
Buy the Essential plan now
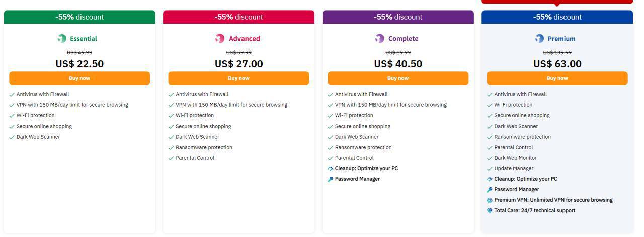point(79,78)
